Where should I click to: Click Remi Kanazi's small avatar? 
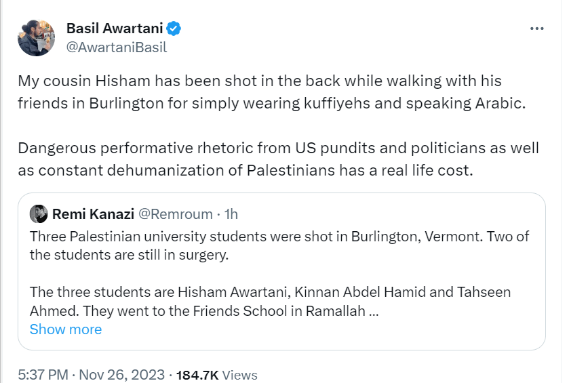[x=39, y=214]
